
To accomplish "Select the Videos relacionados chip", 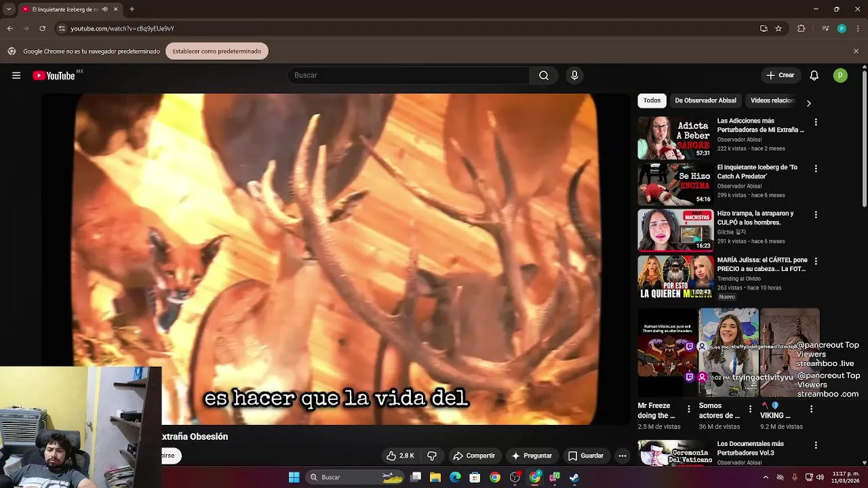I will pyautogui.click(x=772, y=100).
